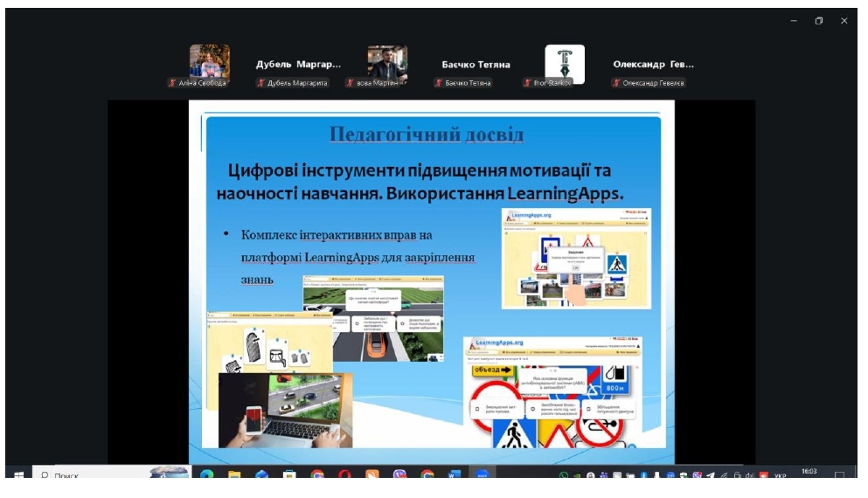Open Wi-Fi network settings in tray
This screenshot has width=868, height=498.
coord(724,475)
